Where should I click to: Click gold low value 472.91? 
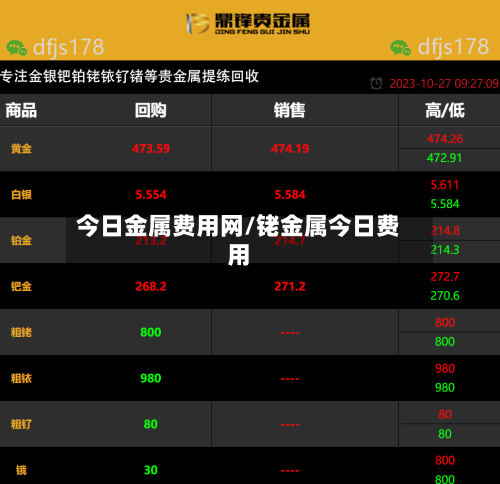pos(445,158)
